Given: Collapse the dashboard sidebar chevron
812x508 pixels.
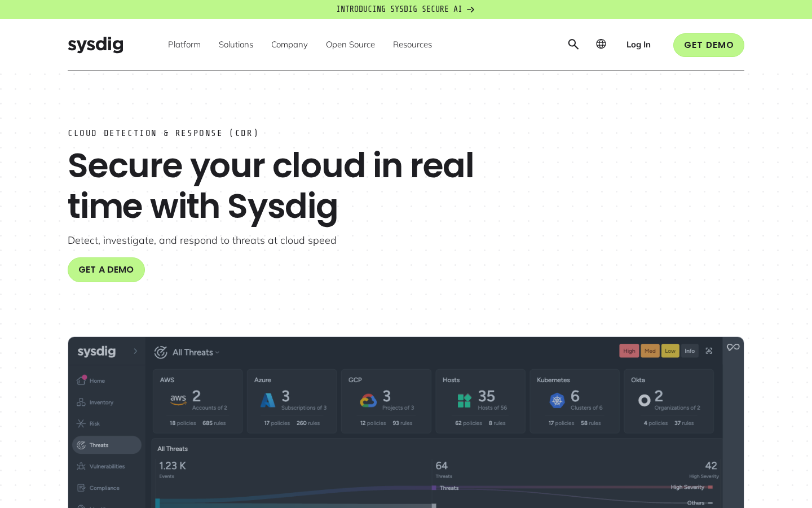Looking at the screenshot, I should coord(135,351).
